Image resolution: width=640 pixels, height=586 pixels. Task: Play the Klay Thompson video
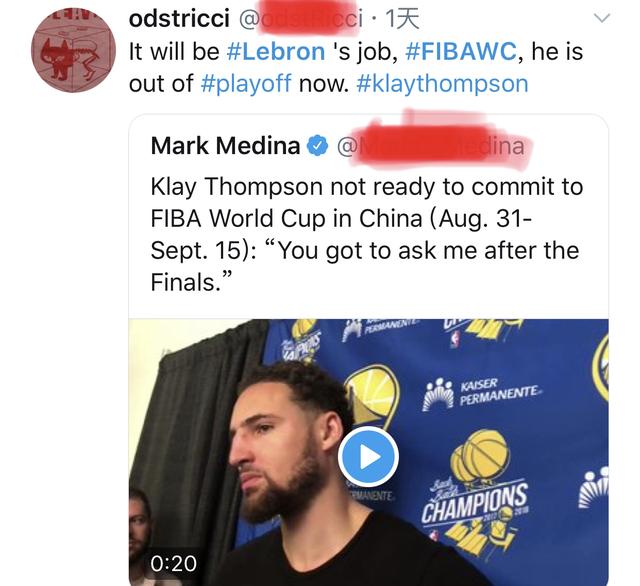[368, 457]
